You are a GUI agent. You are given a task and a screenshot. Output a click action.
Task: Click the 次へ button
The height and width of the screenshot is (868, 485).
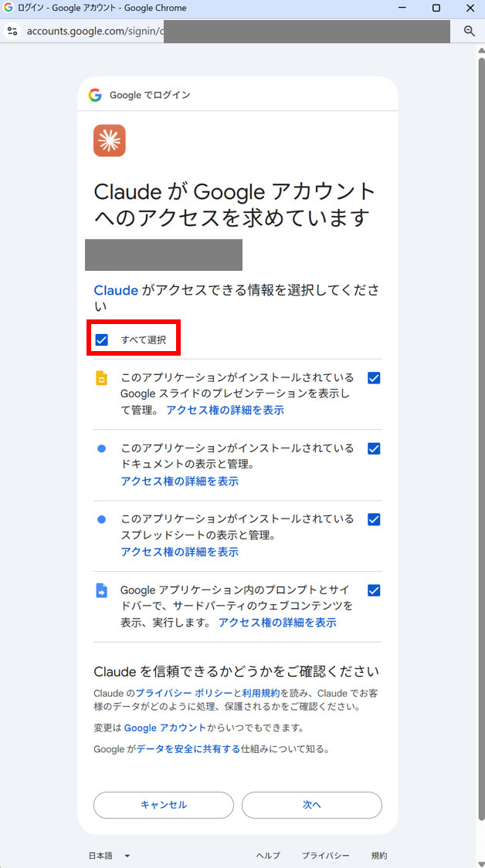[311, 805]
